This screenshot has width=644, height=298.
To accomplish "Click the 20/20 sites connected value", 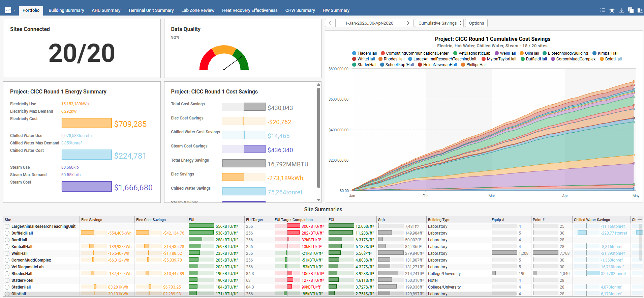I will click(x=82, y=53).
